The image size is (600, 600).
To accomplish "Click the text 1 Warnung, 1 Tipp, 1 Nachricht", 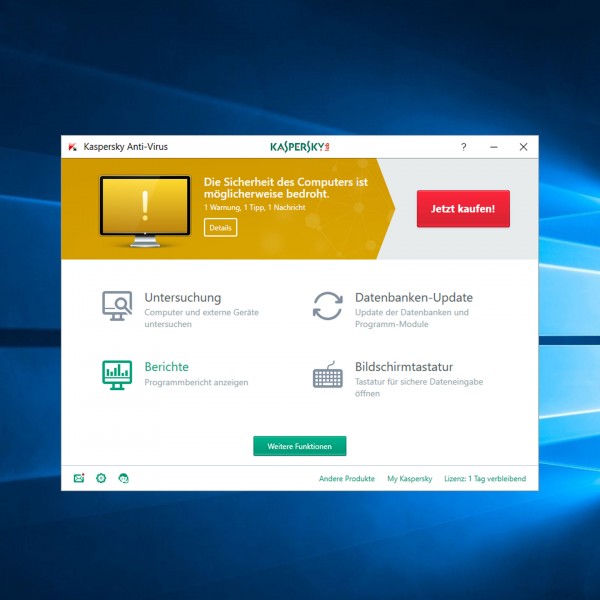I will tap(254, 207).
